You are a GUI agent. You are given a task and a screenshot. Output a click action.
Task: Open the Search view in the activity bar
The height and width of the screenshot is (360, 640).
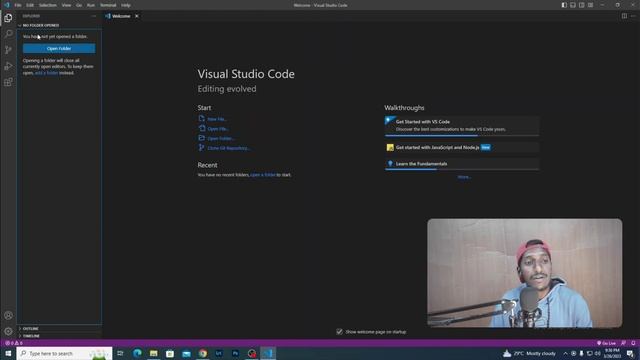[x=8, y=34]
